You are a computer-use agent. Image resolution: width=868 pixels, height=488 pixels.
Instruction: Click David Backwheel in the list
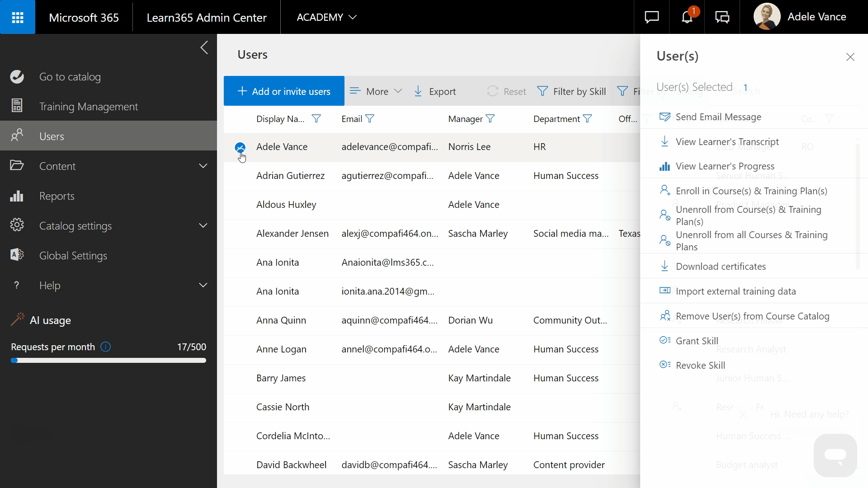[291, 465]
